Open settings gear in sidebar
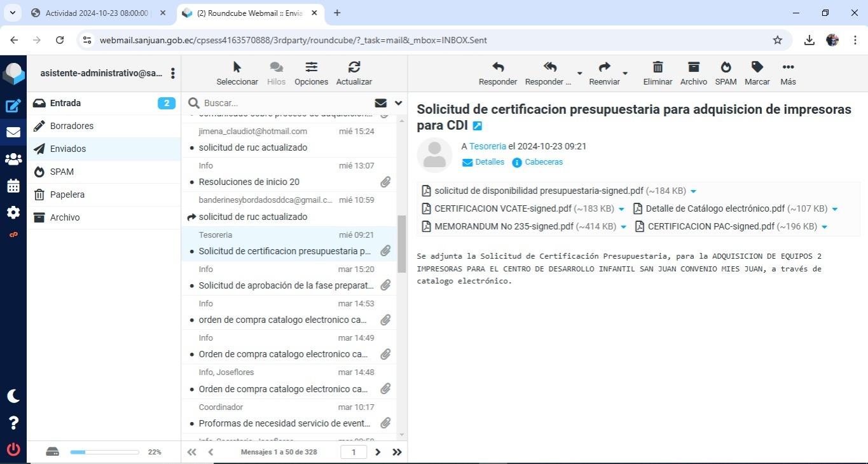This screenshot has height=464, width=868. pos(13,212)
